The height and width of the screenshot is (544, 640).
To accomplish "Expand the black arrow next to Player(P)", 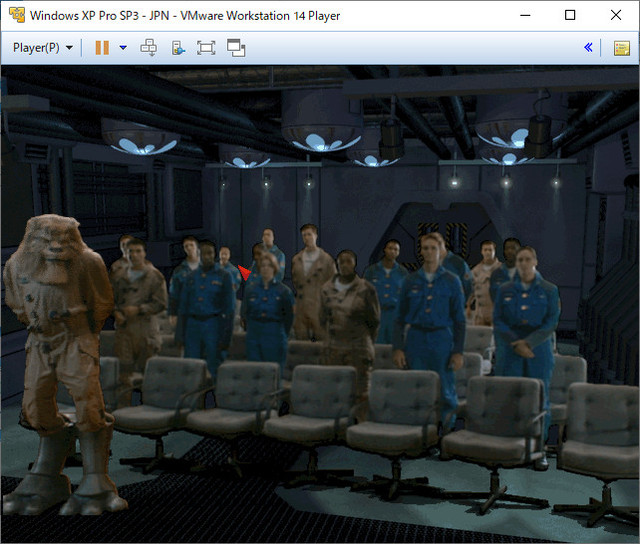I will (69, 48).
